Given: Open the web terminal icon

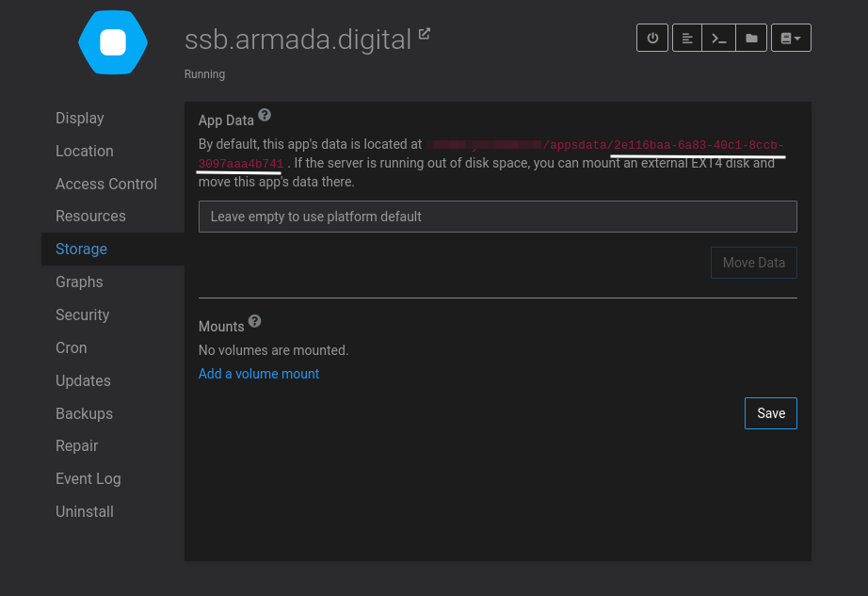Looking at the screenshot, I should click(718, 38).
